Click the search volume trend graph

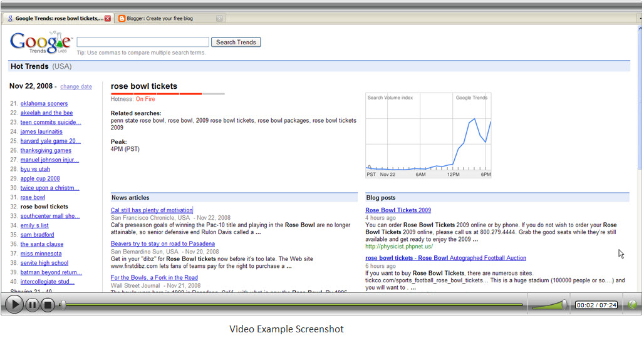coord(428,135)
